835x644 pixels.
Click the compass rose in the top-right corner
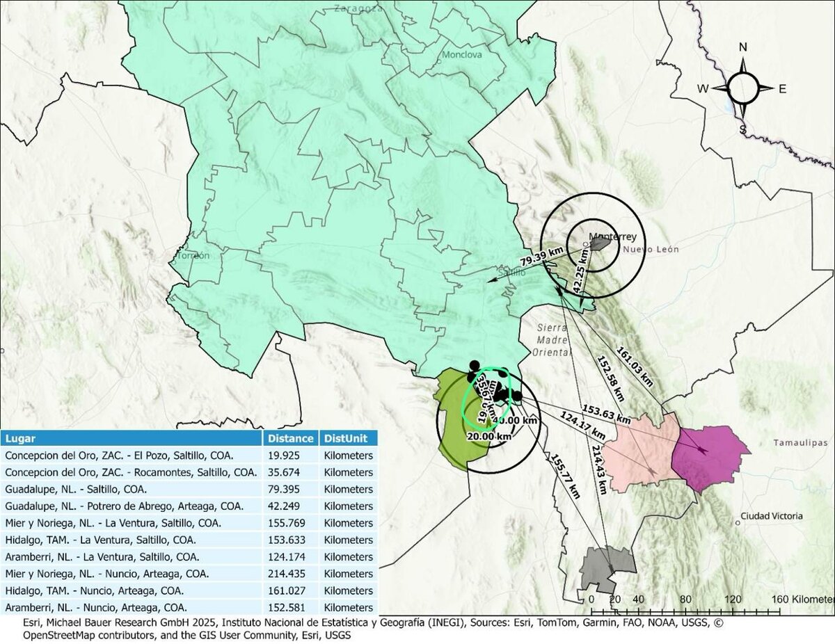742,89
